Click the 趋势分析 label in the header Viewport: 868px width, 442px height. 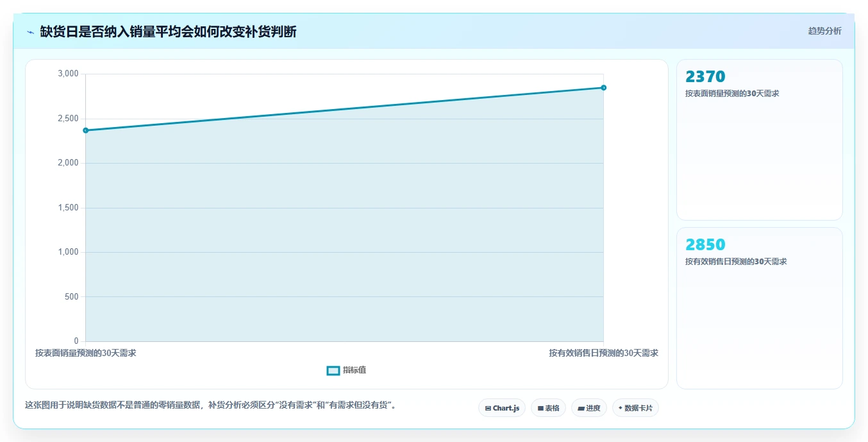[824, 31]
